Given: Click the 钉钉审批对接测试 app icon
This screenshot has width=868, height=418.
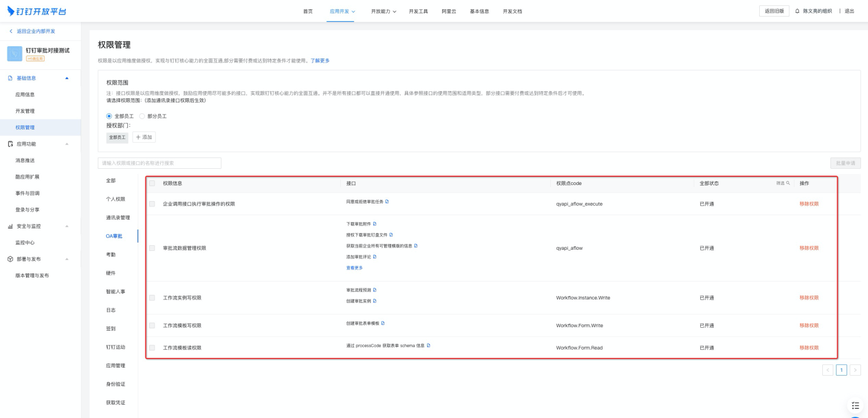Looking at the screenshot, I should [x=14, y=54].
